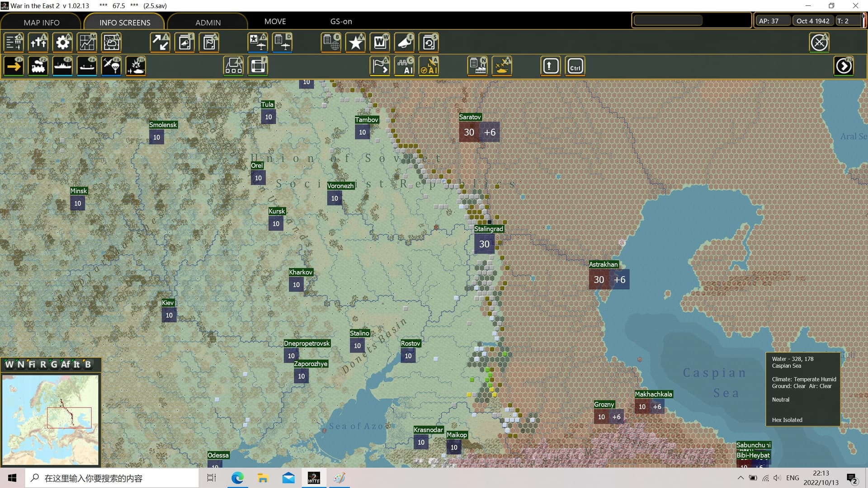The width and height of the screenshot is (868, 488).
Task: Open the order of battle screen icon
Action: click(14, 42)
